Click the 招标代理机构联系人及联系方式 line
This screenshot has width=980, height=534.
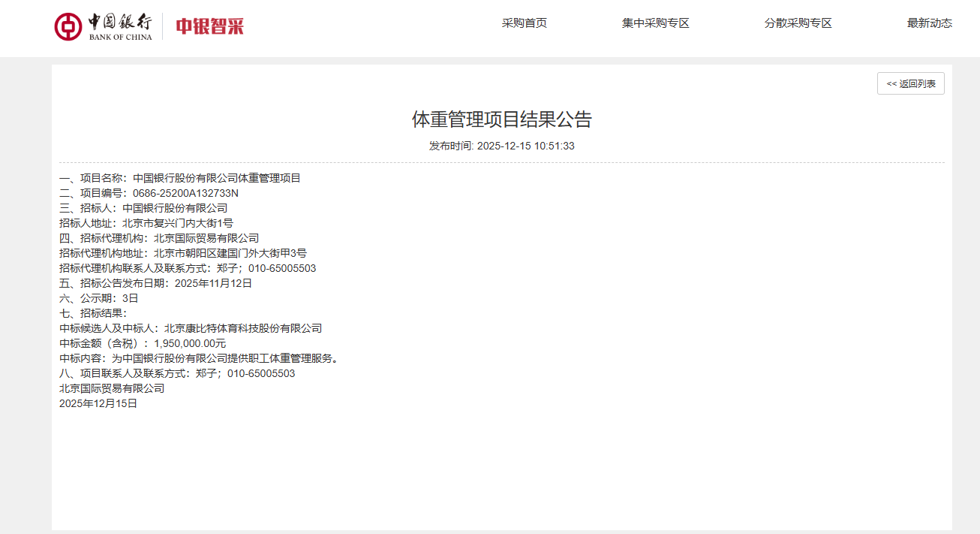coord(188,268)
